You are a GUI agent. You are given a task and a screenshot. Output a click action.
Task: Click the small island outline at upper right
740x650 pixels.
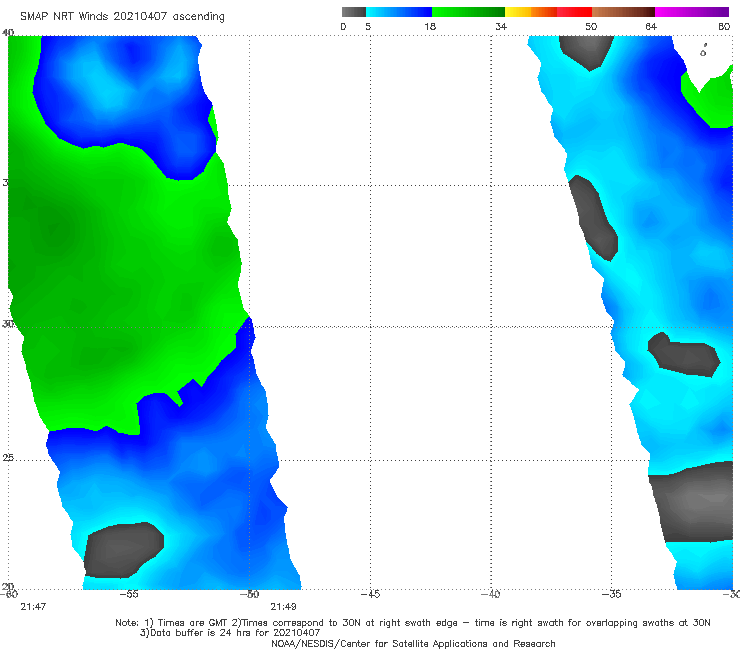tap(703, 51)
